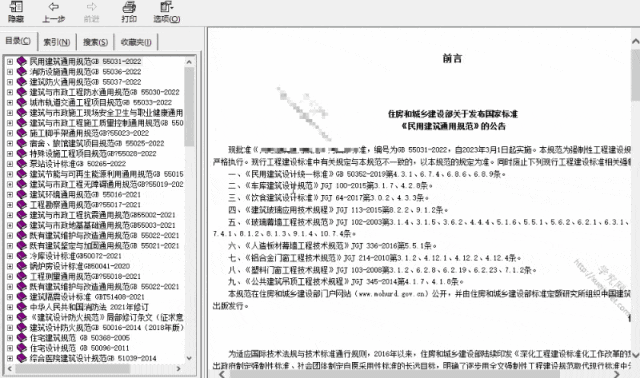Open the 选项(O) toolbar menu icon

pos(167,11)
